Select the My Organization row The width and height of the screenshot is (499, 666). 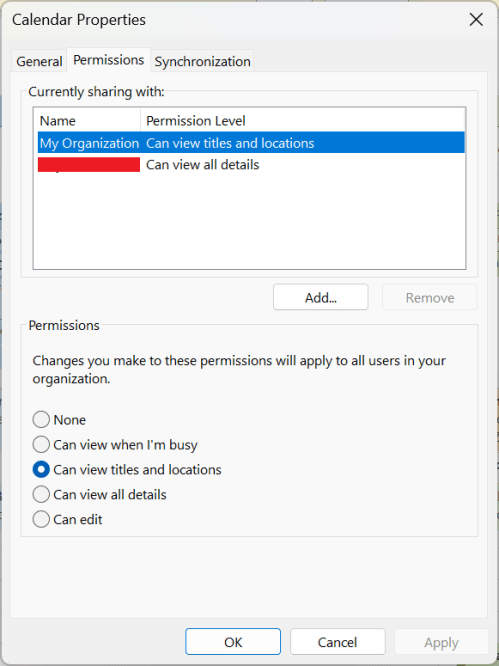pyautogui.click(x=251, y=143)
